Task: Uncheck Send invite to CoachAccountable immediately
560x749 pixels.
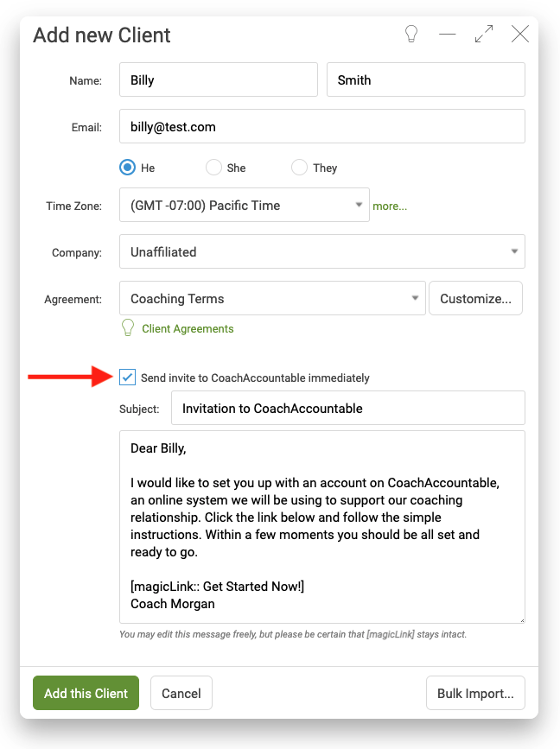Action: coord(128,378)
